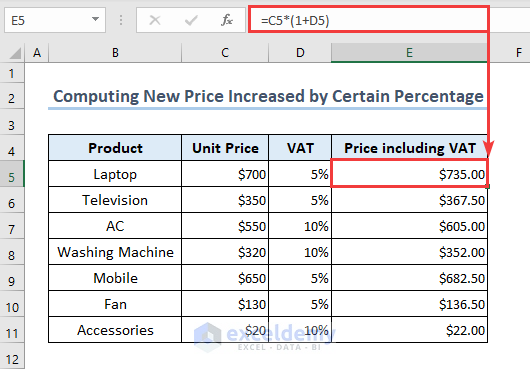Open the Insert Function fx icon
The width and height of the screenshot is (530, 369).
tap(227, 20)
